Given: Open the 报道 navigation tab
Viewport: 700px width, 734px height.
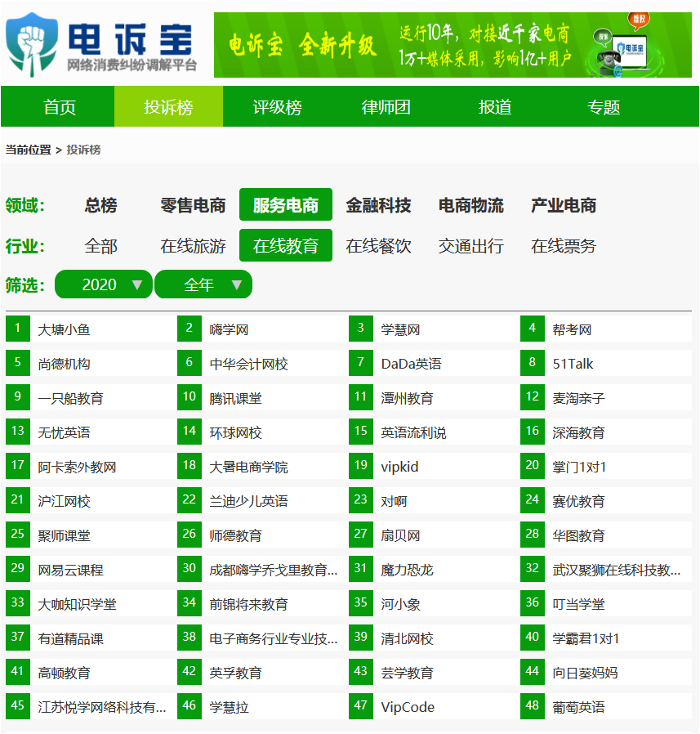Looking at the screenshot, I should click(x=495, y=107).
